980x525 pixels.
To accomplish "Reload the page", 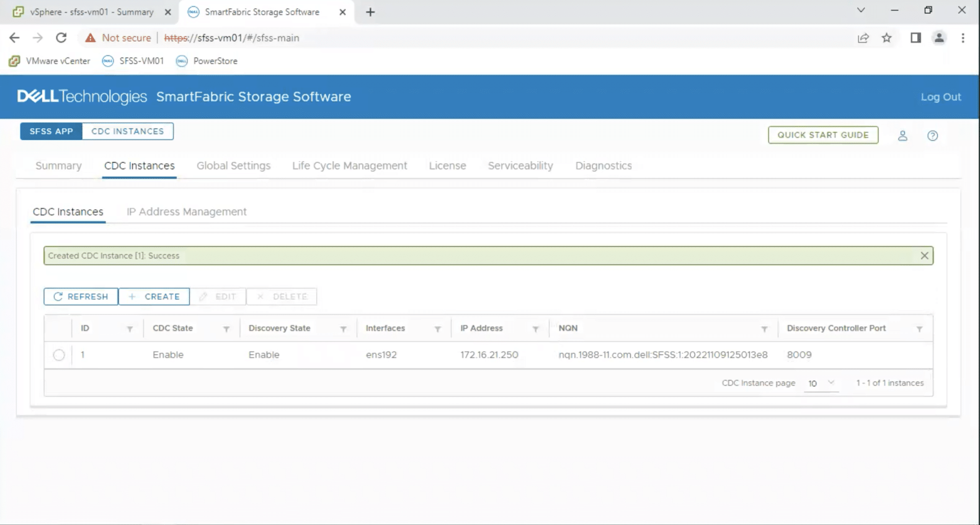I will [61, 38].
